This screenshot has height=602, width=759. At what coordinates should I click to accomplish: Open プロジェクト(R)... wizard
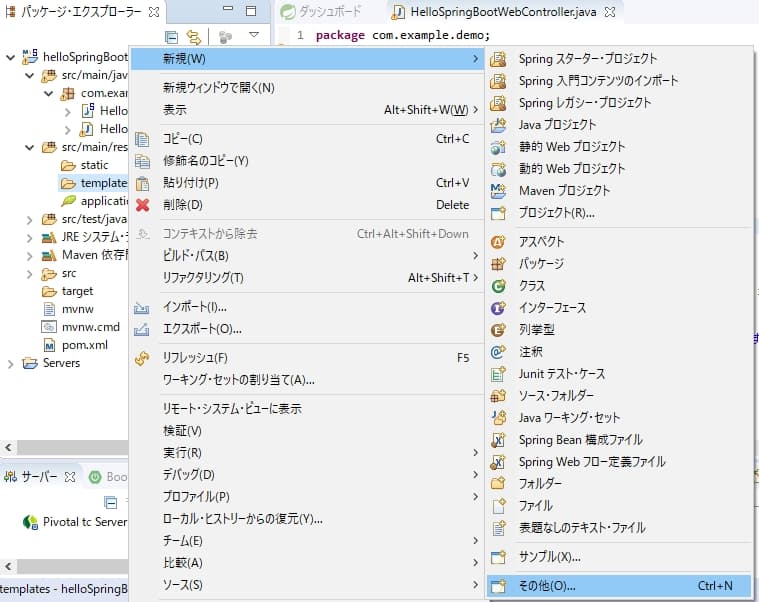[x=618, y=213]
